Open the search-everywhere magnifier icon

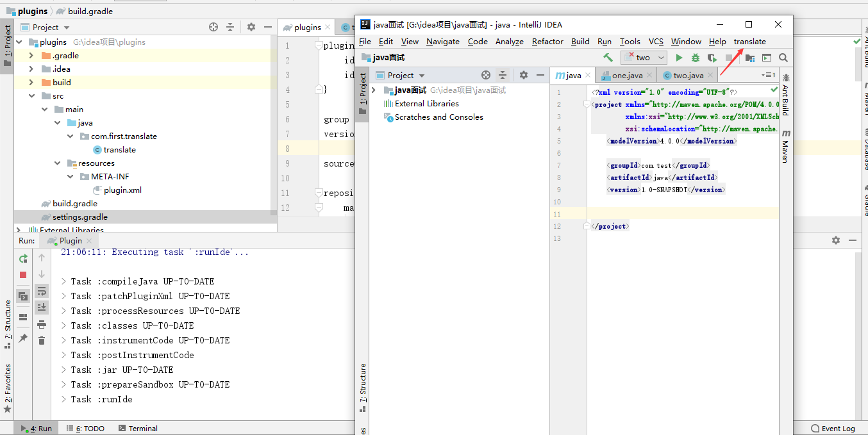[783, 58]
